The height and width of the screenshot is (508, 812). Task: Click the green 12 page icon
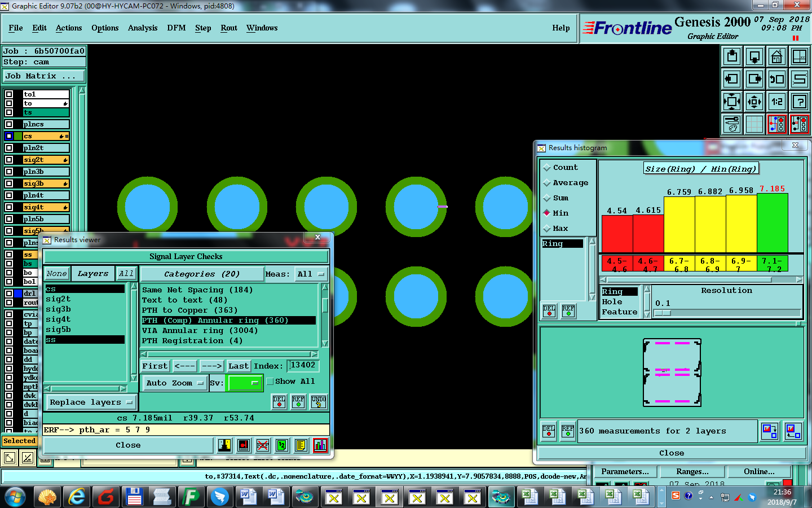282,445
